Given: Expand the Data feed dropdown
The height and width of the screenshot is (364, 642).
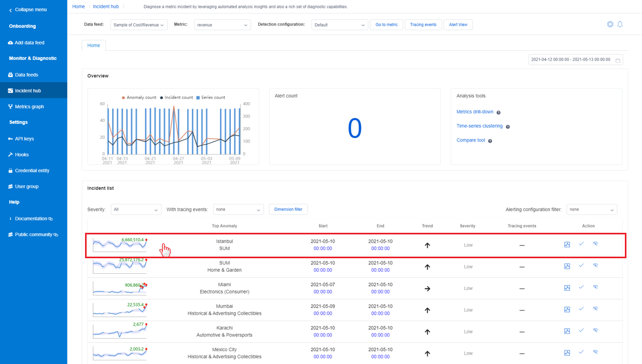Looking at the screenshot, I should coord(138,25).
